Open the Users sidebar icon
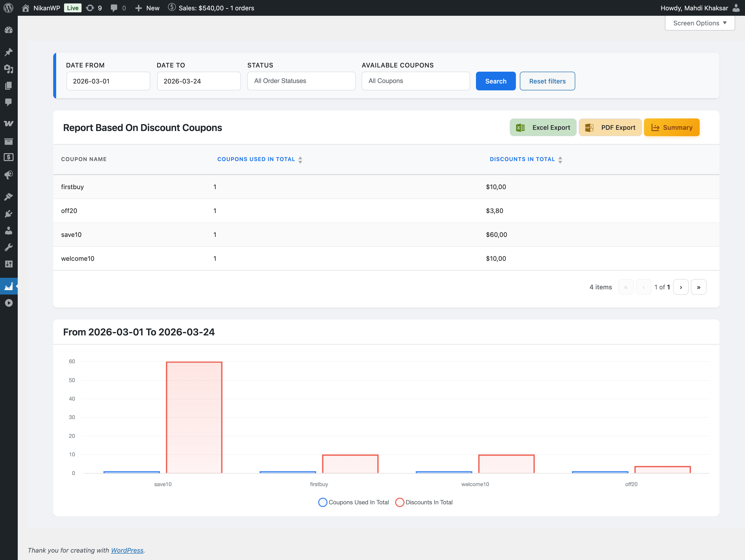Image resolution: width=745 pixels, height=560 pixels. pos(9,231)
